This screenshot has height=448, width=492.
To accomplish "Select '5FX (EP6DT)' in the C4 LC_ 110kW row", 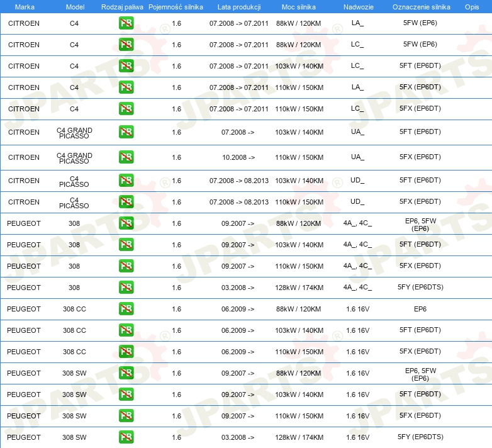I will (420, 108).
